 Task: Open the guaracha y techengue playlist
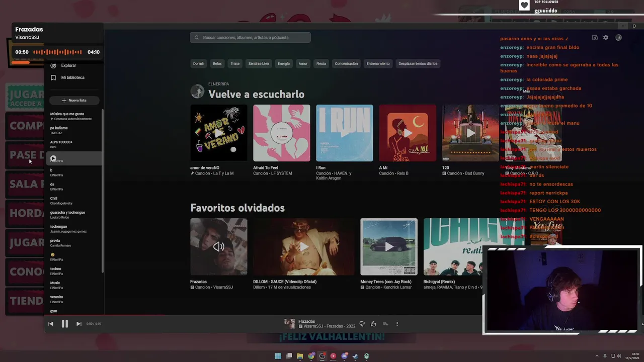[74, 215]
